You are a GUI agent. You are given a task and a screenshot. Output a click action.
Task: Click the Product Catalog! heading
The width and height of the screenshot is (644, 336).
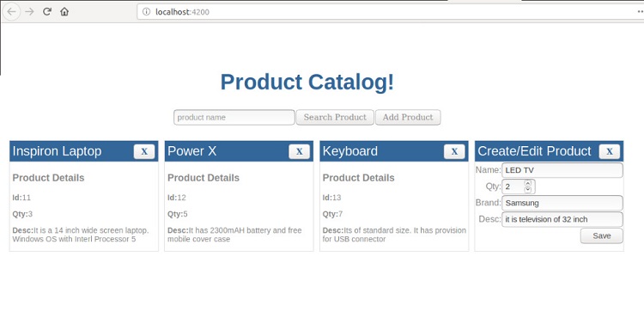point(307,82)
